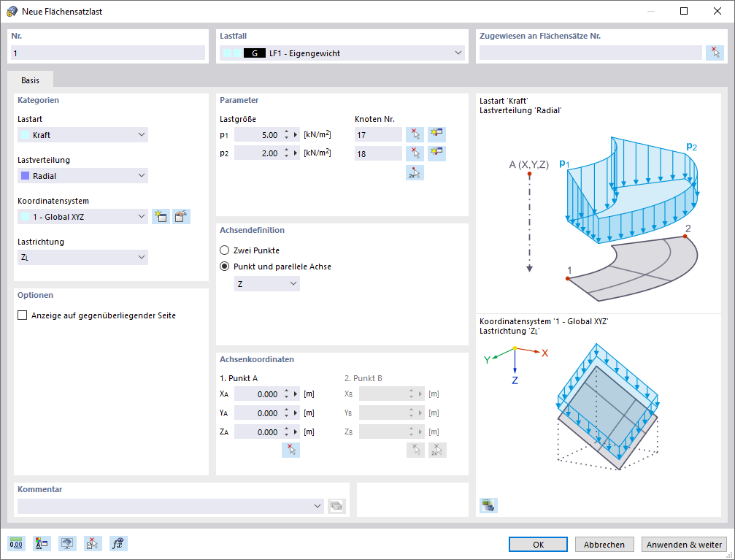Enable 'Anzeige auf gegenüberliegender Seite' checkbox
This screenshot has height=560, width=735.
(22, 315)
